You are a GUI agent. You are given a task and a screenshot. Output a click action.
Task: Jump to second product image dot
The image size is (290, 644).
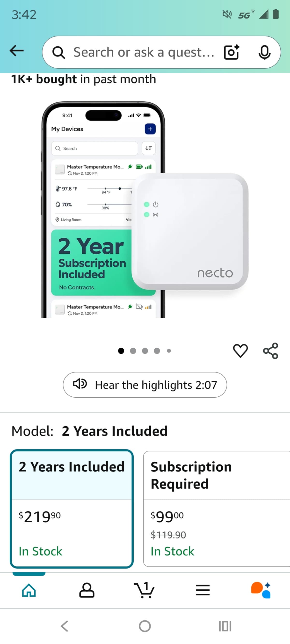click(133, 351)
